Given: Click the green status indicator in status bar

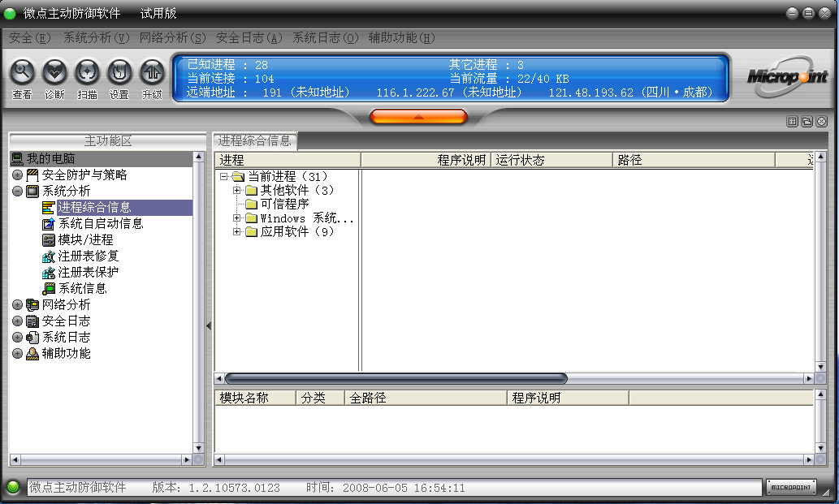Looking at the screenshot, I should [13, 487].
